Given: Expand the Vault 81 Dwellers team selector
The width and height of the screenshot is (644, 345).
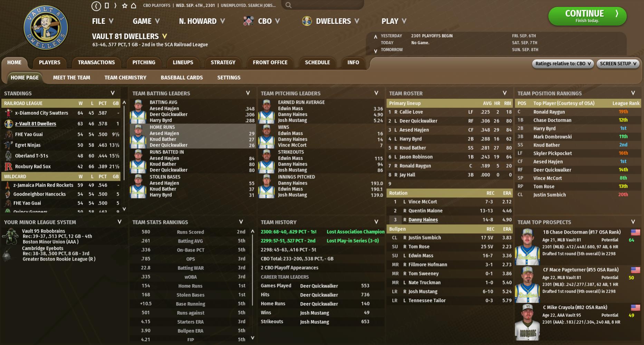Looking at the screenshot, I should (x=164, y=36).
